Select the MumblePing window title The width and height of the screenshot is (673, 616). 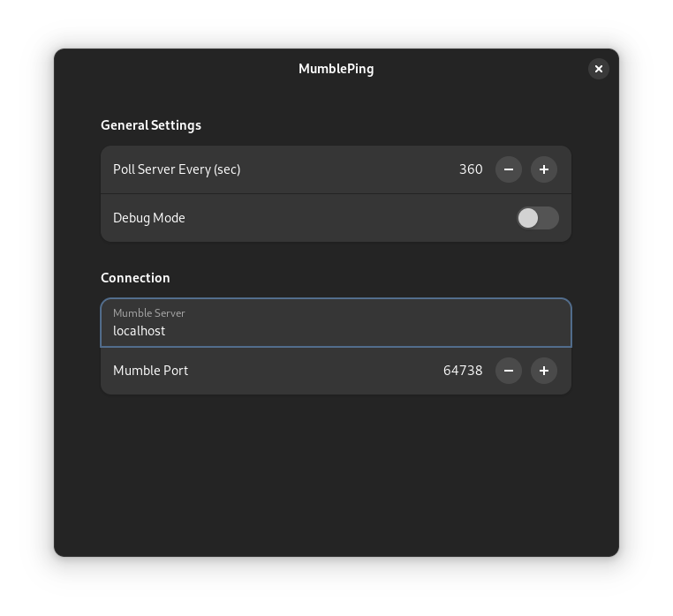pos(336,69)
